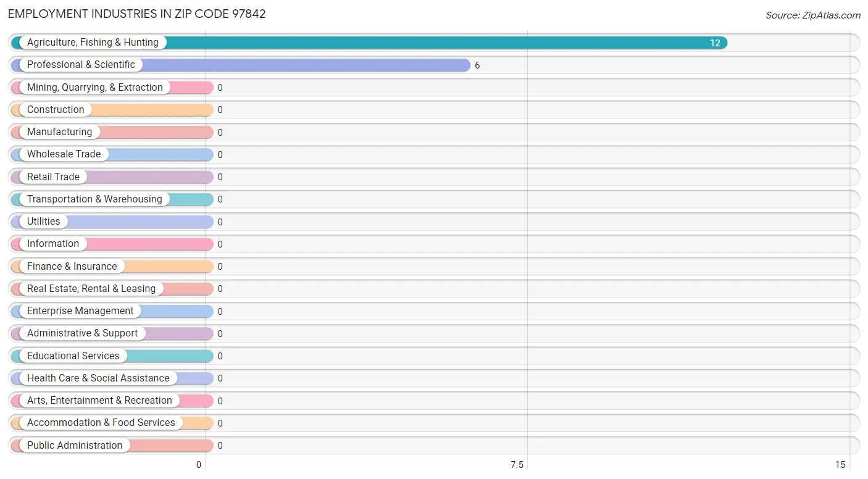Click the Utilities label
The image size is (868, 479).
click(x=44, y=222)
